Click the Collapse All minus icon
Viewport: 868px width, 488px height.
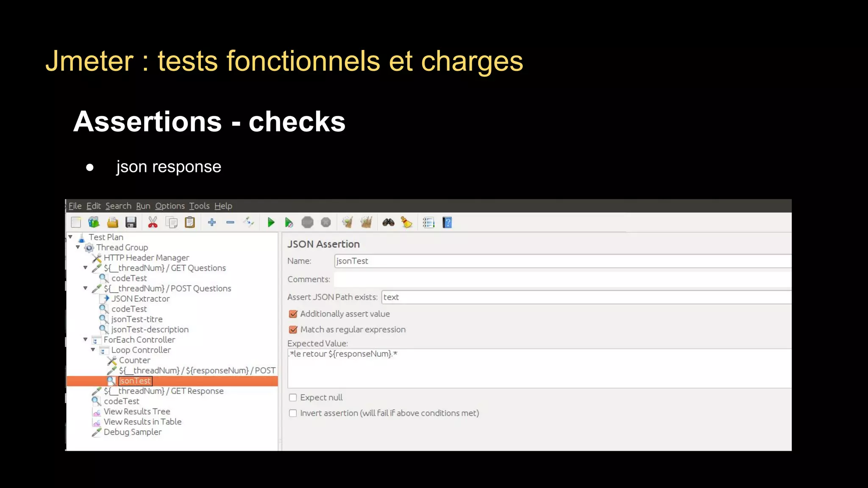click(x=230, y=222)
